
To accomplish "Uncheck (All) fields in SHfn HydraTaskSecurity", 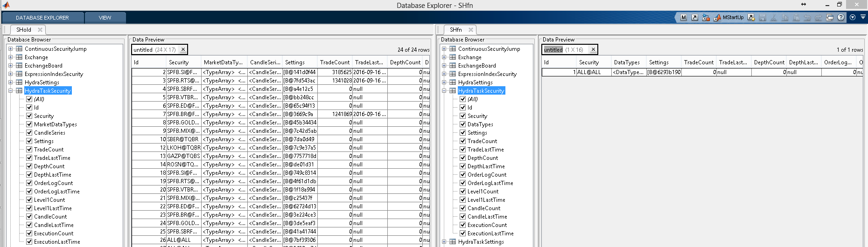I will click(463, 99).
